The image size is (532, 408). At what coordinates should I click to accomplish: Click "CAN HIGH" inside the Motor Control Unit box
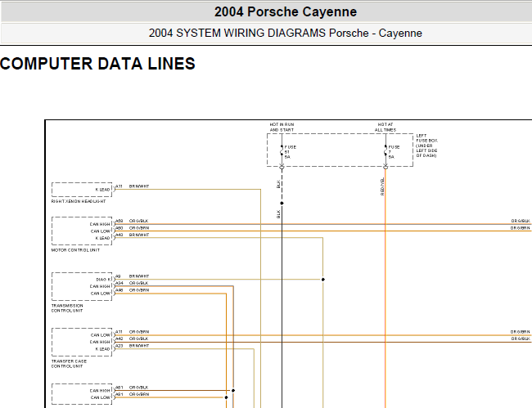tap(100, 224)
